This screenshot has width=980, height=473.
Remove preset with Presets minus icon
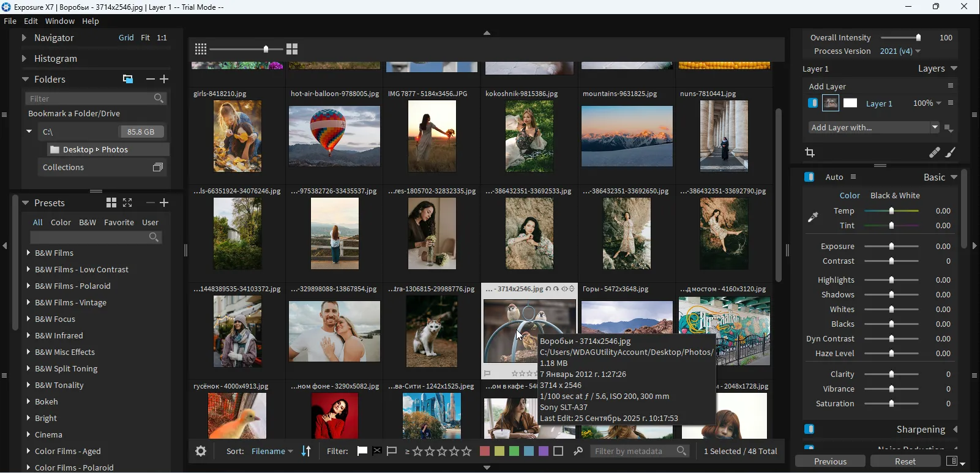tap(150, 203)
